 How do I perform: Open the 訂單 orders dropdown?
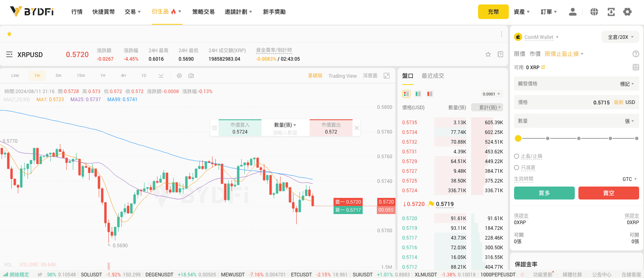pos(549,12)
